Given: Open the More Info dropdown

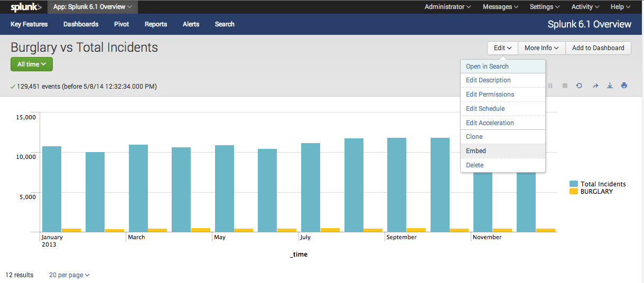Looking at the screenshot, I should (x=542, y=48).
